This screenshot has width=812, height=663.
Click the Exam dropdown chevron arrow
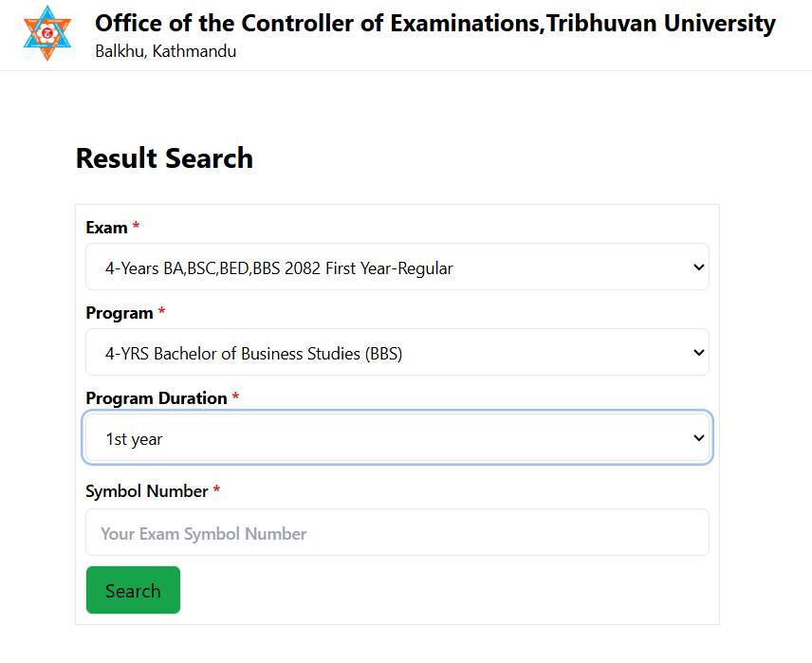pos(696,267)
